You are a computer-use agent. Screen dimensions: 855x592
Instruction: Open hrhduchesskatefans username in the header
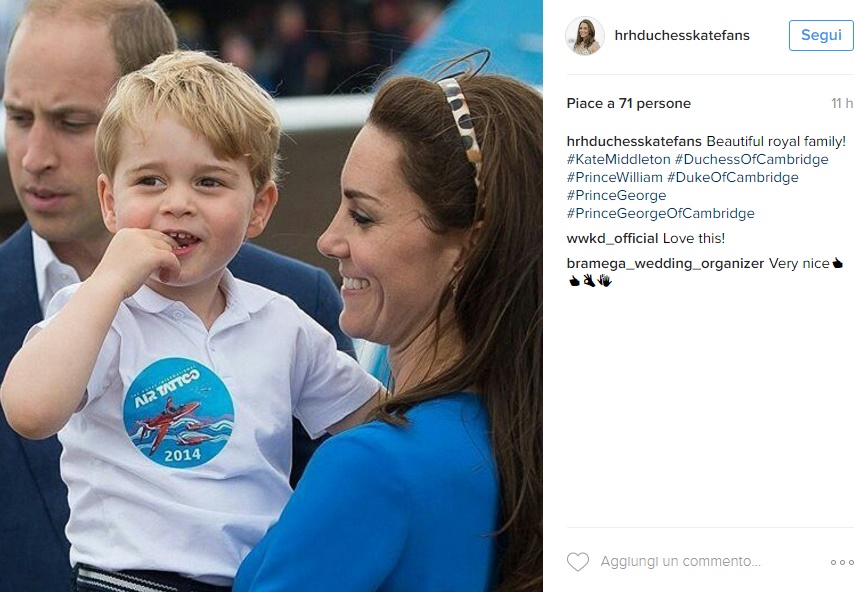point(682,35)
